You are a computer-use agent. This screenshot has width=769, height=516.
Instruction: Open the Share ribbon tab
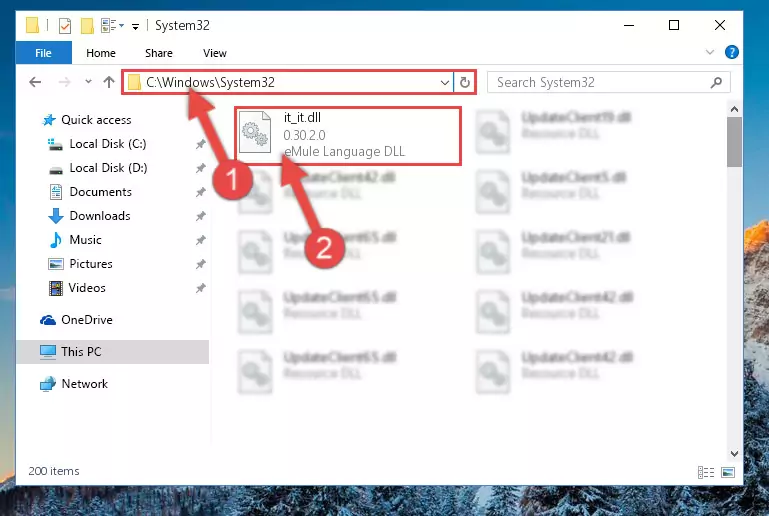pos(158,53)
